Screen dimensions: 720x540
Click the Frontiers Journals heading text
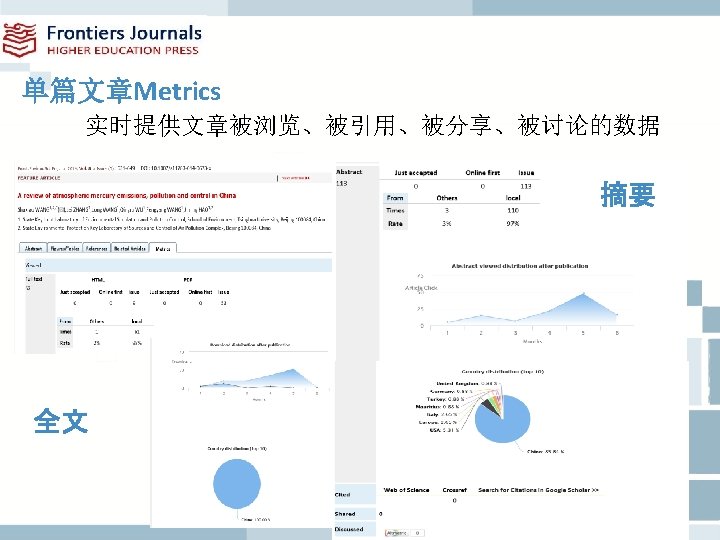point(124,33)
